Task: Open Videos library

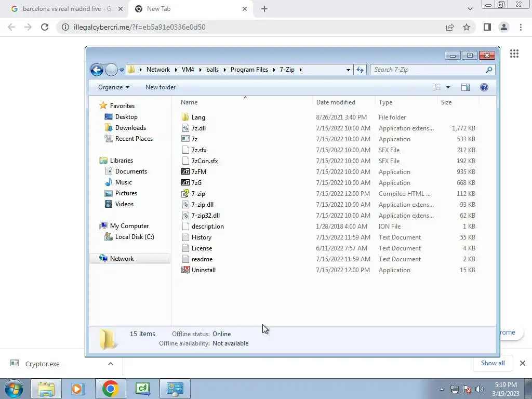Action: click(x=124, y=204)
